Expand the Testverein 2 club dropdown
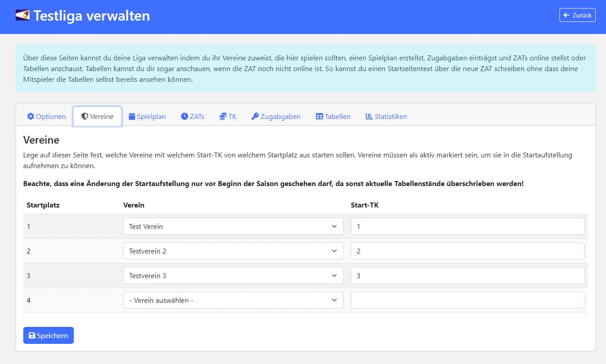The image size is (606, 364). [x=233, y=251]
